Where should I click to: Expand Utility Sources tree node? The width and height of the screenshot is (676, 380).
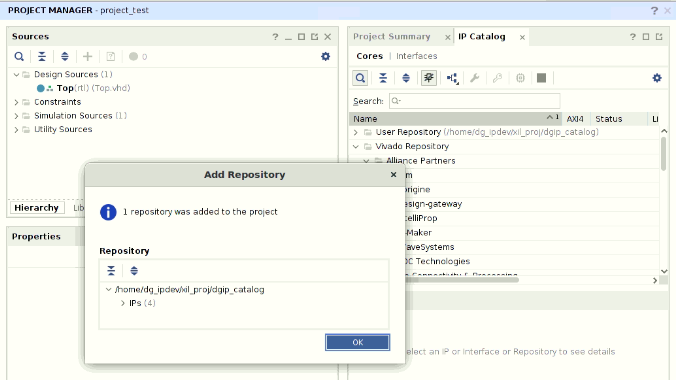tap(16, 129)
